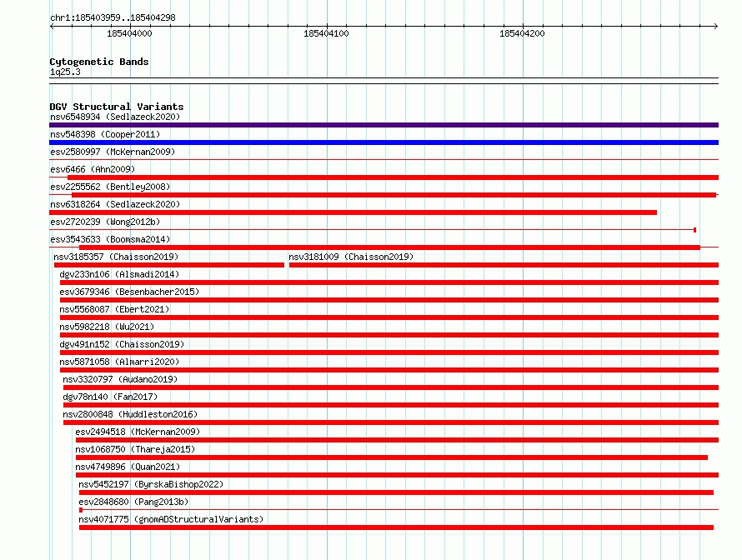Open variant nsv548398 (Cooper2011) label
The image size is (742, 560).
(x=105, y=134)
